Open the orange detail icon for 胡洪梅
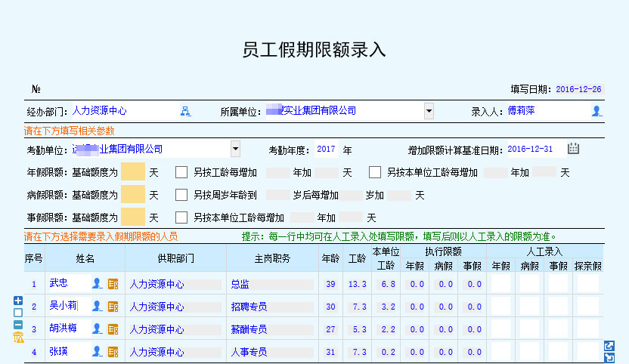Viewport: 629px width, 364px height. point(113,329)
